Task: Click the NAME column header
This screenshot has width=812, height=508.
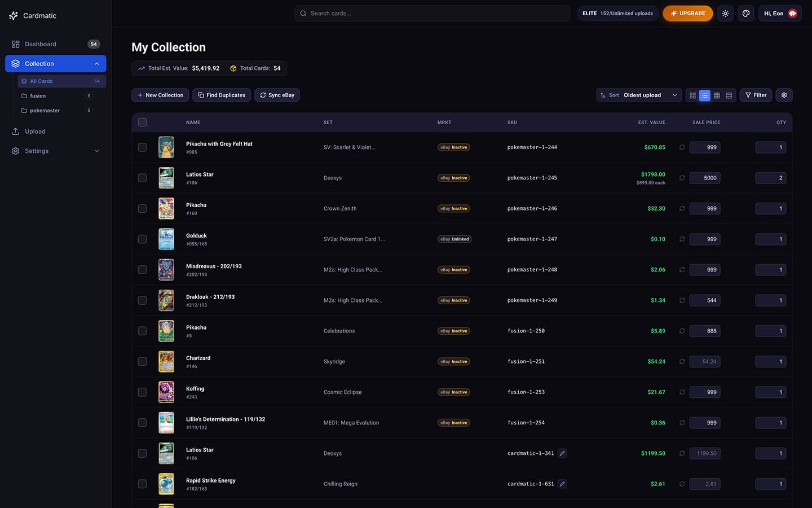Action: pyautogui.click(x=193, y=122)
